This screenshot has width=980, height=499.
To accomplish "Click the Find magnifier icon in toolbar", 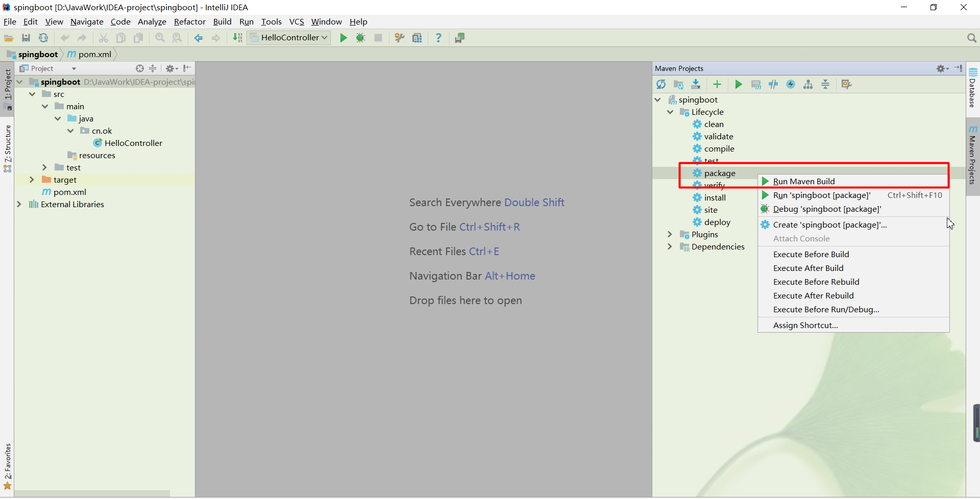I will pos(160,38).
